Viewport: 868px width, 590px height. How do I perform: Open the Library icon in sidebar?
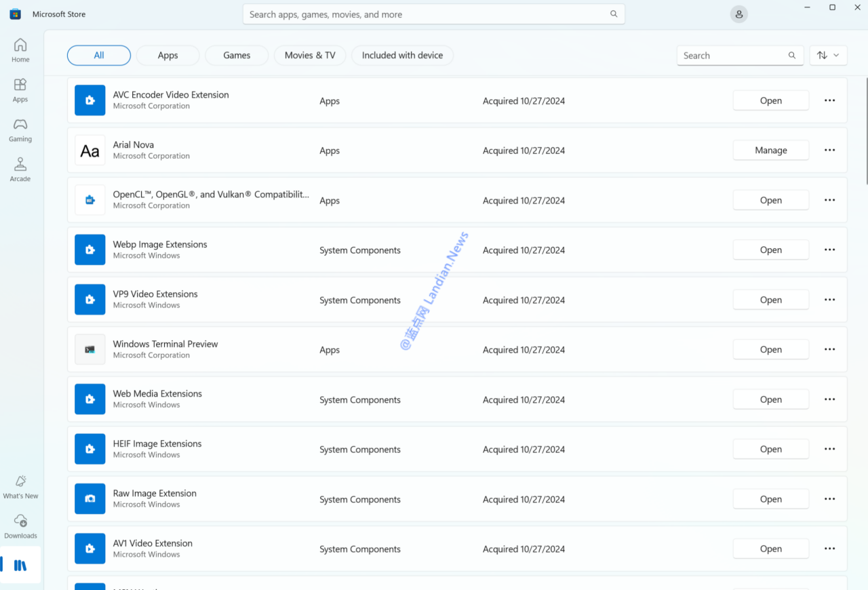pyautogui.click(x=20, y=565)
